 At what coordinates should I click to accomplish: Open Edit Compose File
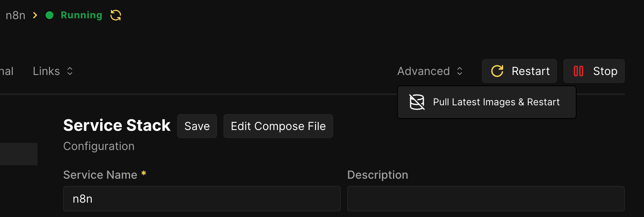pyautogui.click(x=278, y=126)
